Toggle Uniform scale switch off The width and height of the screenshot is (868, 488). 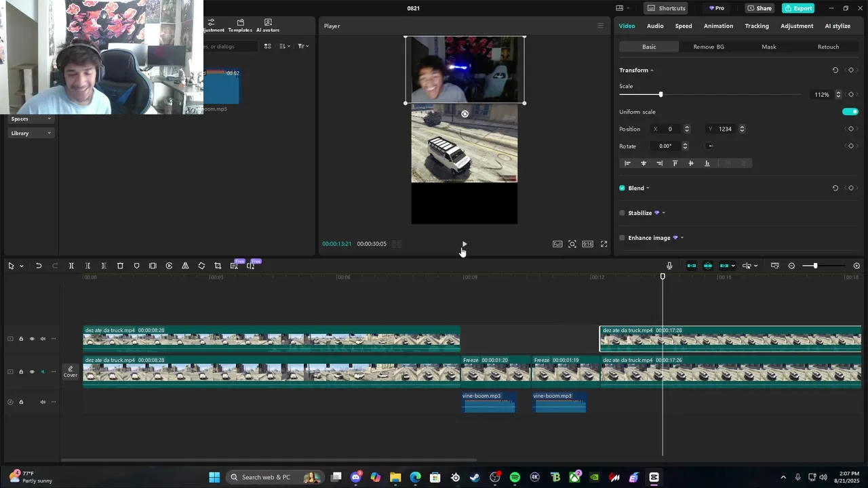click(850, 112)
